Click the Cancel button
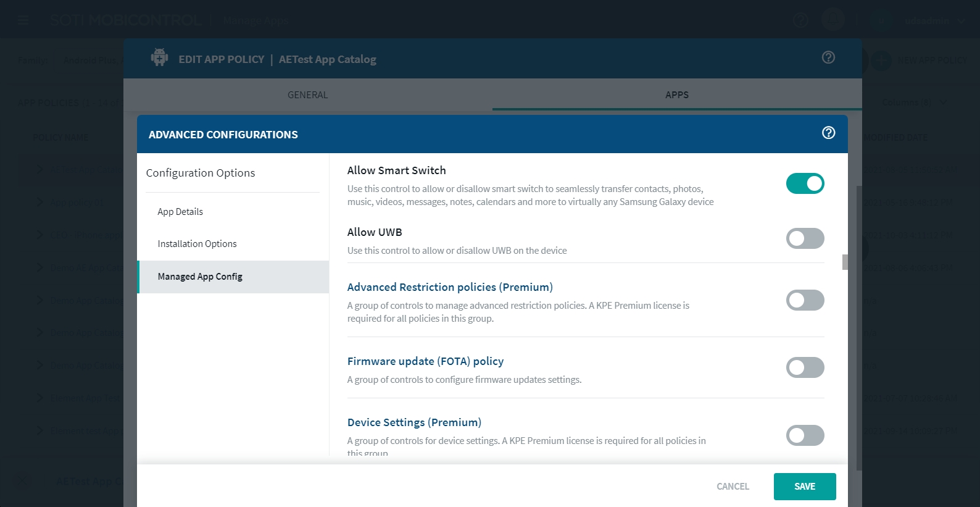Image resolution: width=980 pixels, height=507 pixels. point(733,487)
